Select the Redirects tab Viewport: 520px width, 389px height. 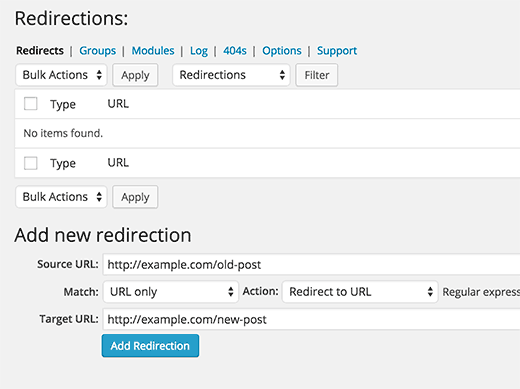click(40, 51)
